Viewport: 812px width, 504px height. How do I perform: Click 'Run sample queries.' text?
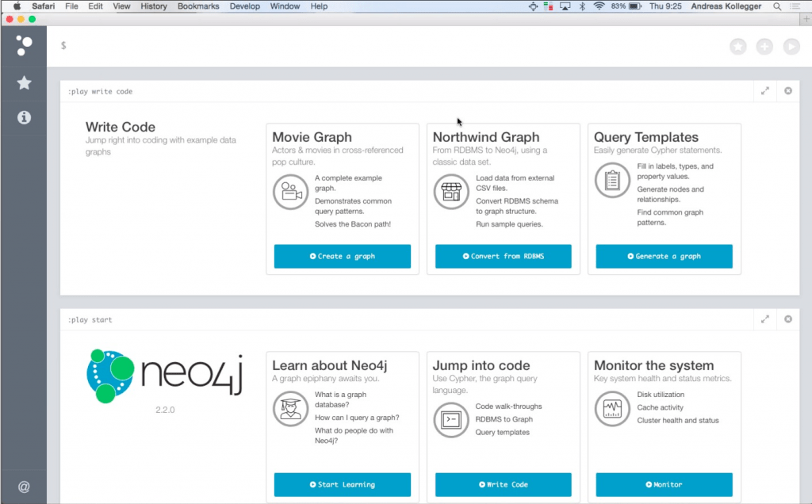[x=509, y=224]
